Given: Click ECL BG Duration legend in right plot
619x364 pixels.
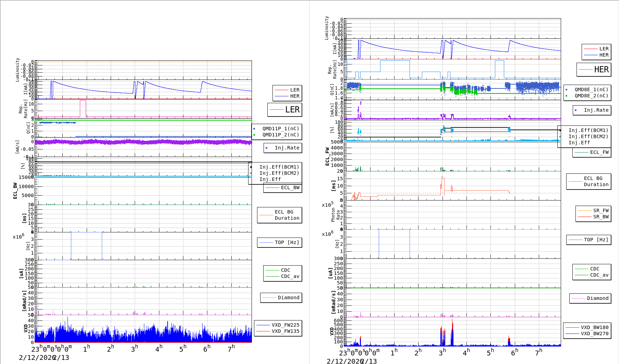Looking at the screenshot, I should click(x=596, y=181).
